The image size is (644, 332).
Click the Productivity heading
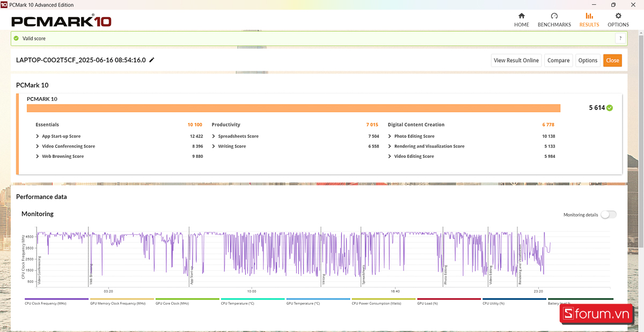pos(226,124)
